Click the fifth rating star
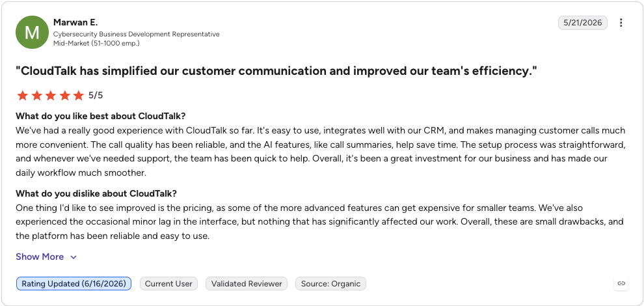The image size is (644, 306). [x=79, y=96]
